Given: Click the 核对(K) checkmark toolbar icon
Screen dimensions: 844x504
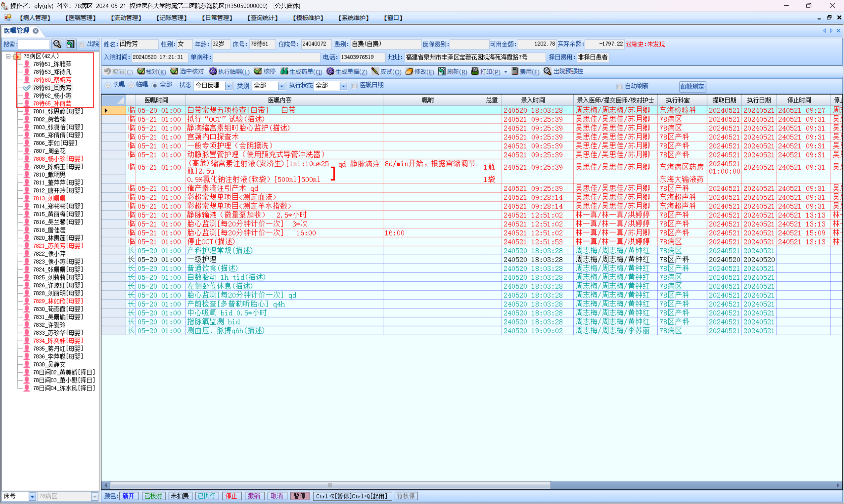Looking at the screenshot, I should (141, 71).
